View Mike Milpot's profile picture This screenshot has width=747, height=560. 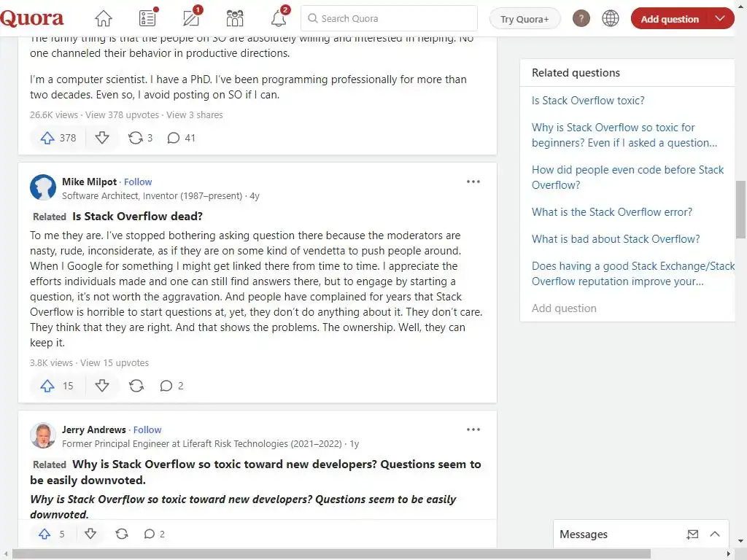coord(43,187)
